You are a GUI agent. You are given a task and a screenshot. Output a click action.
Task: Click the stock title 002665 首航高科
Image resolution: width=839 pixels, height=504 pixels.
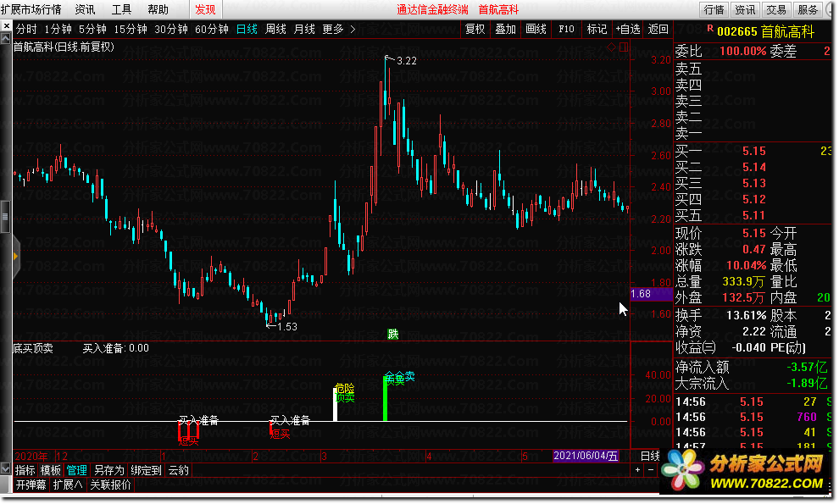[x=766, y=31]
